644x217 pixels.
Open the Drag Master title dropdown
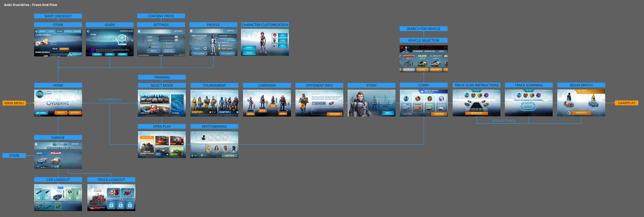coord(227,36)
